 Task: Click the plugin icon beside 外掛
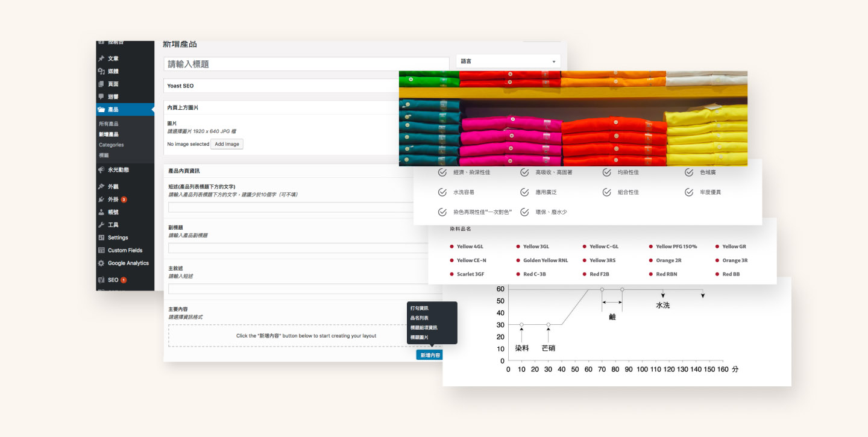(101, 199)
